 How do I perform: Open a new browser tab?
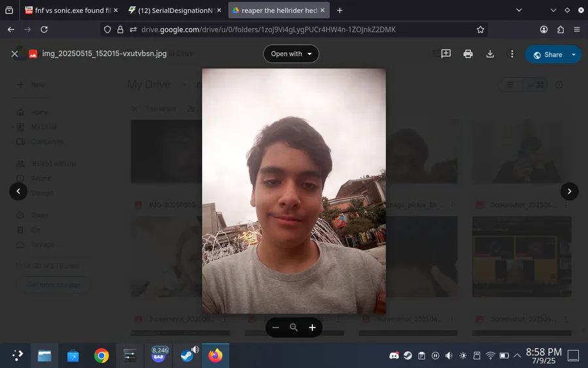point(339,10)
